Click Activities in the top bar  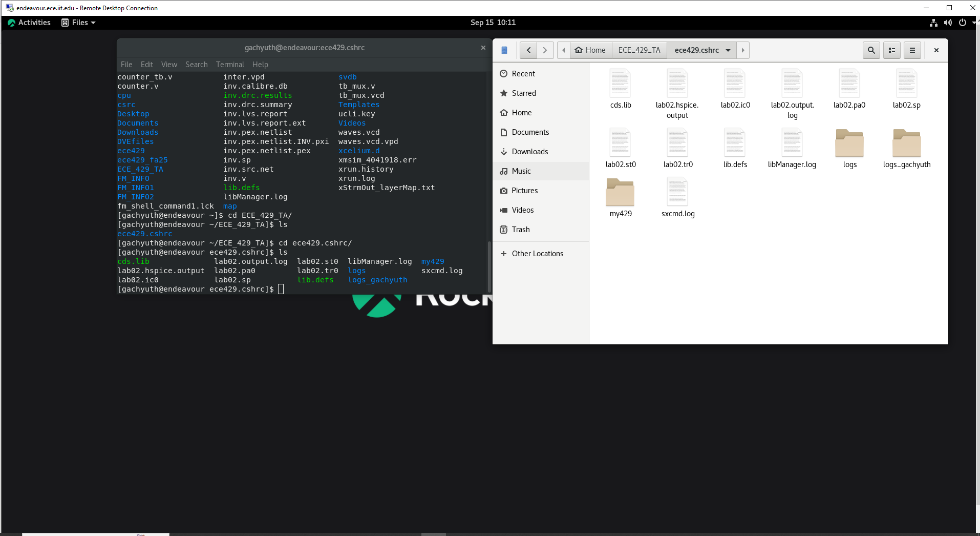point(29,23)
